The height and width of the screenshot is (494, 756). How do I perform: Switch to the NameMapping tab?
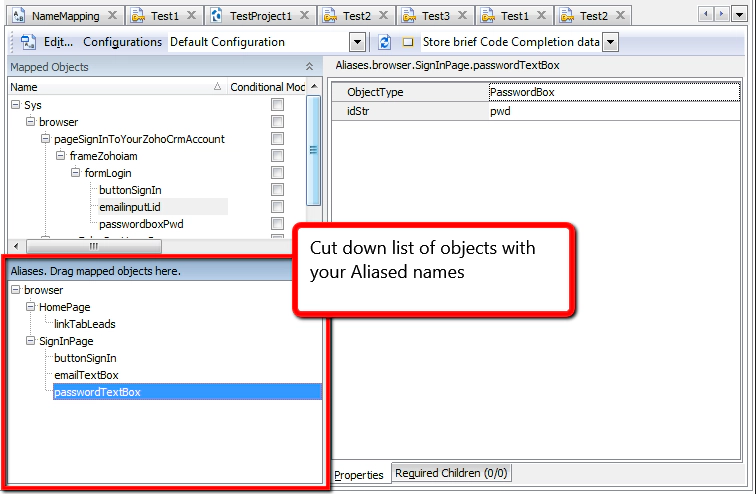pyautogui.click(x=65, y=16)
